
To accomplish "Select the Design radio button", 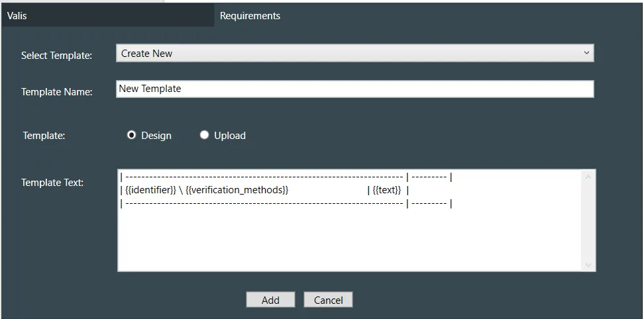I will click(x=132, y=135).
